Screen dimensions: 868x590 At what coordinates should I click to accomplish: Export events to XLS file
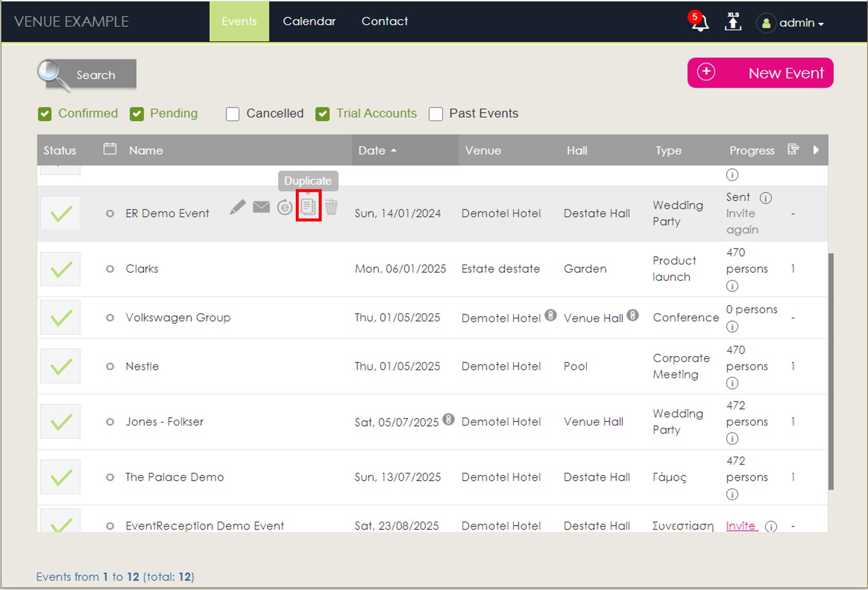[733, 21]
